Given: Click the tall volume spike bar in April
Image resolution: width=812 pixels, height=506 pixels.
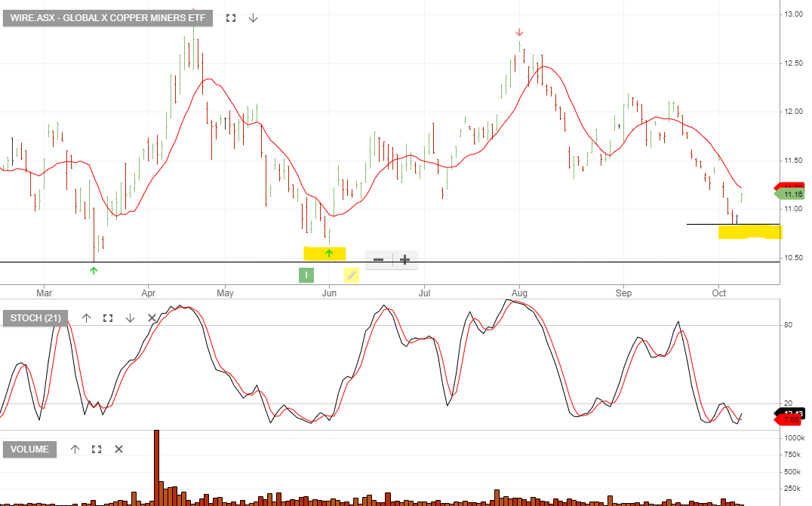Looking at the screenshot, I should click(x=157, y=466).
